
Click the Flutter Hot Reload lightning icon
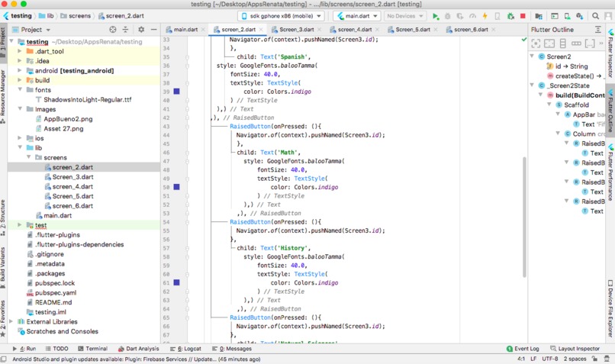pos(485,16)
